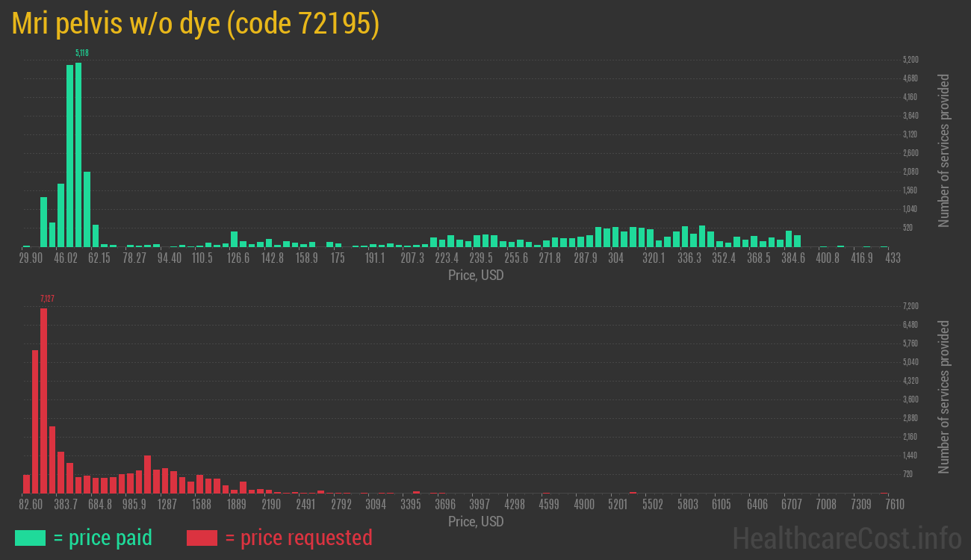Click the green price paid legend swatch
This screenshot has width=971, height=560.
pos(30,538)
